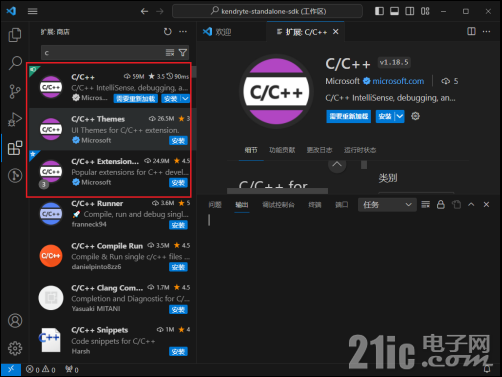Open the Source Control view

15,91
